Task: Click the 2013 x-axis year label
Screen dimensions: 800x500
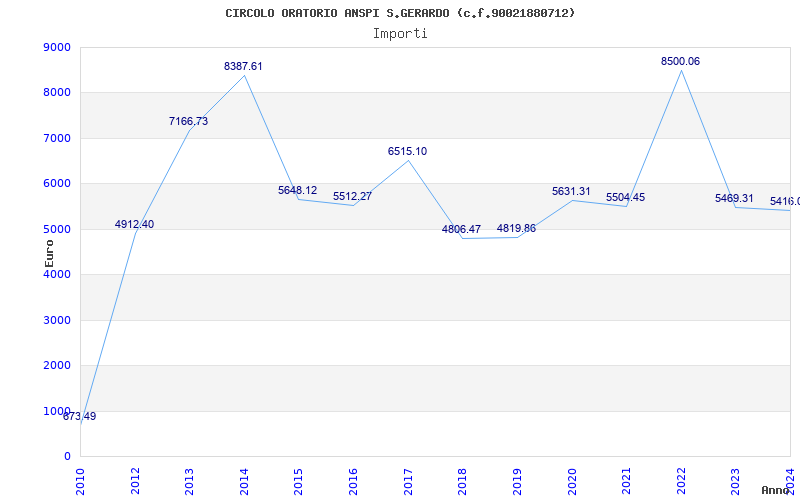Action: 190,482
